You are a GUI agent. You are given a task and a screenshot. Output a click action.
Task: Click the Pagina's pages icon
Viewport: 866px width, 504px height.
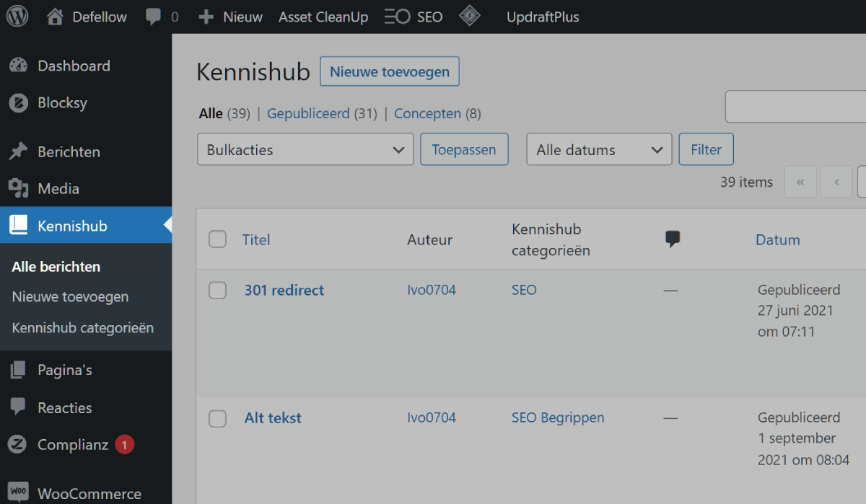click(18, 370)
